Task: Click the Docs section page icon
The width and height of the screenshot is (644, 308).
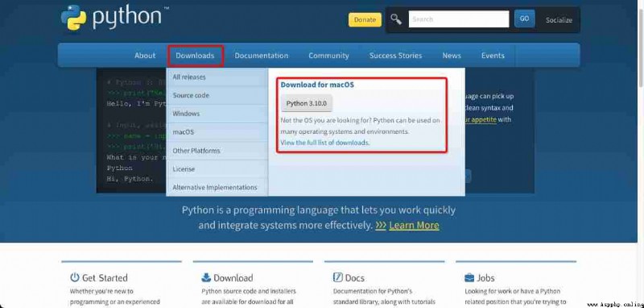Action: 337,277
